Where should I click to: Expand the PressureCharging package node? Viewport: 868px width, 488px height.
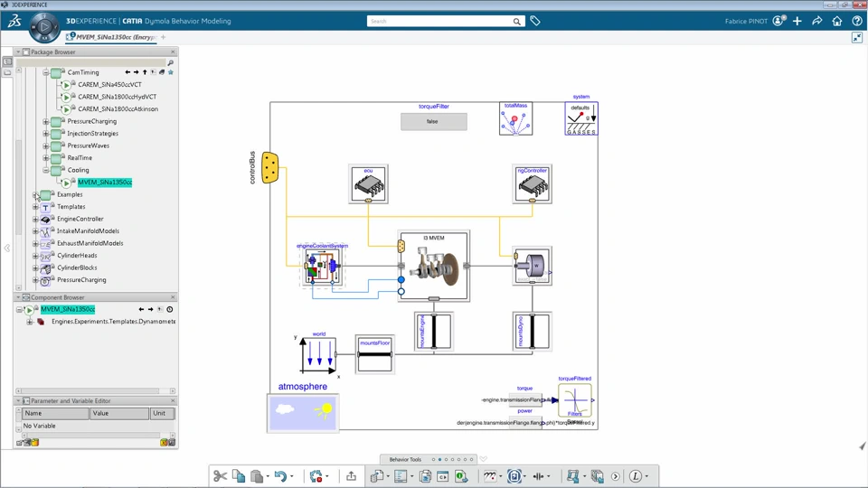[x=46, y=121]
